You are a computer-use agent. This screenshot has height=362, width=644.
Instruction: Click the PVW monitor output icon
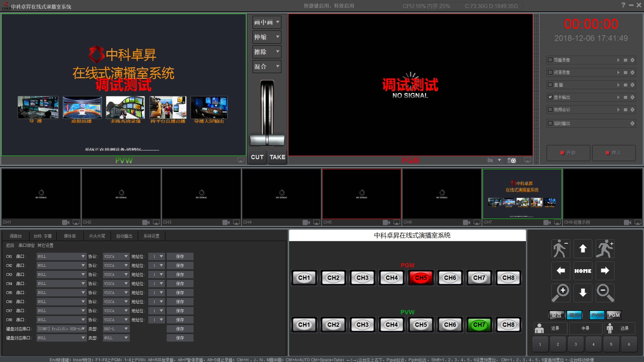pyautogui.click(x=241, y=160)
